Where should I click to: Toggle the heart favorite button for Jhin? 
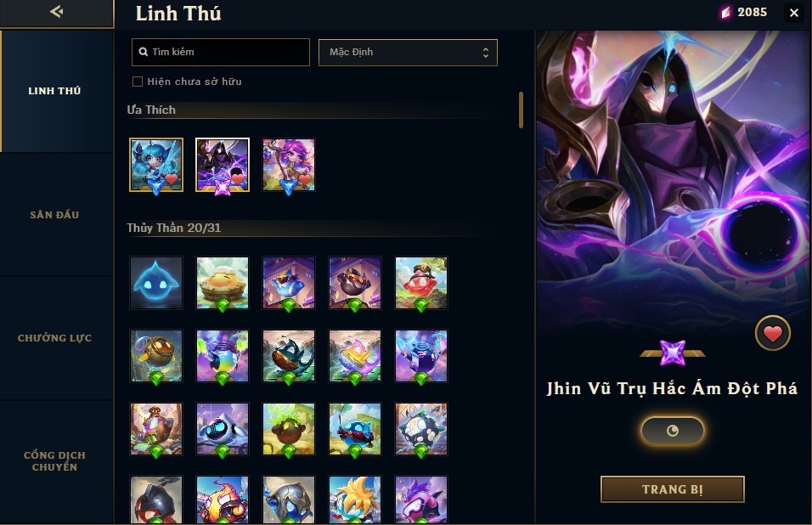coord(772,333)
